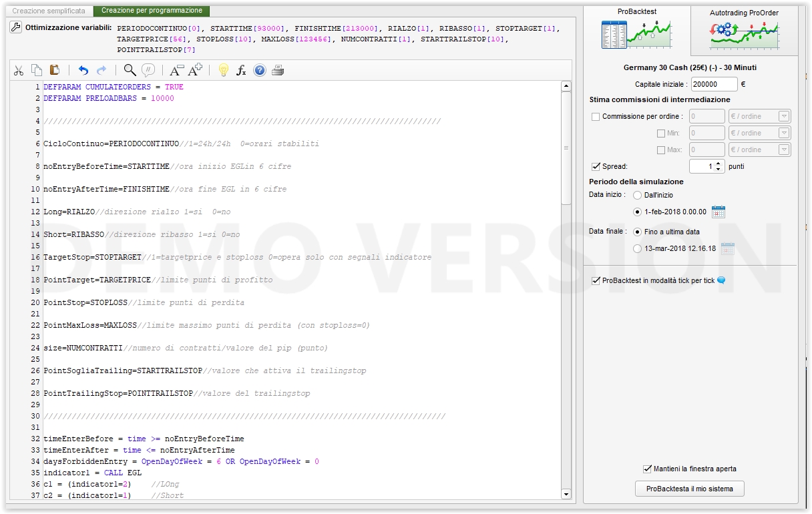This screenshot has width=812, height=514.
Task: Click the ProBacktest chart thumbnail icon
Action: tap(636, 35)
